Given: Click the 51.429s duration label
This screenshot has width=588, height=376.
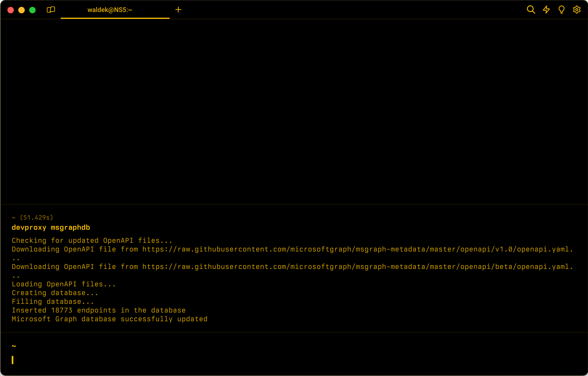Looking at the screenshot, I should 36,218.
